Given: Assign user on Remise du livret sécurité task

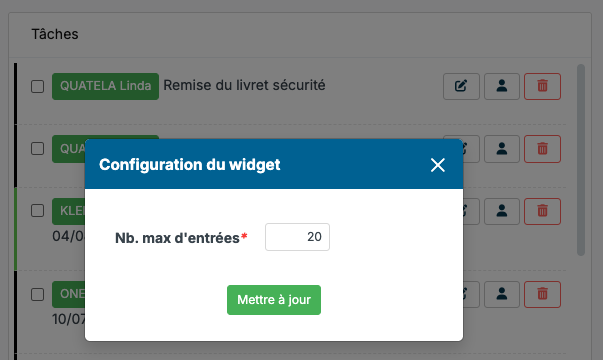Looking at the screenshot, I should (x=501, y=86).
